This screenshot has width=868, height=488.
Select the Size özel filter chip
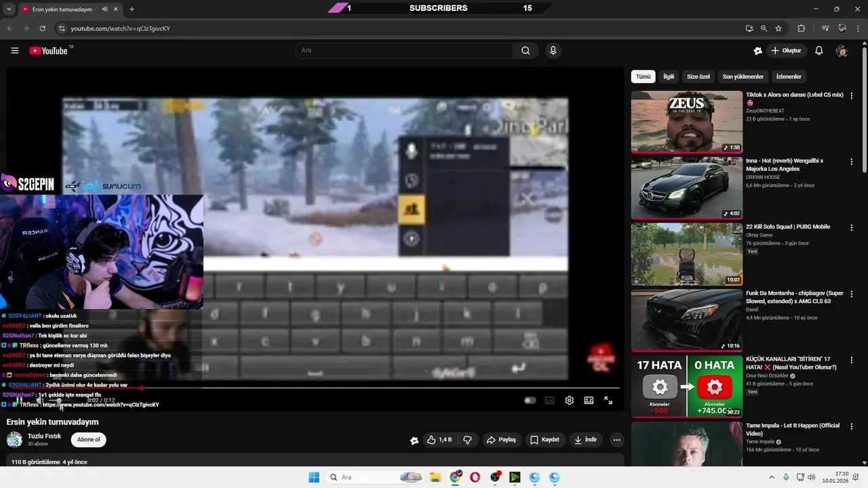coord(698,77)
